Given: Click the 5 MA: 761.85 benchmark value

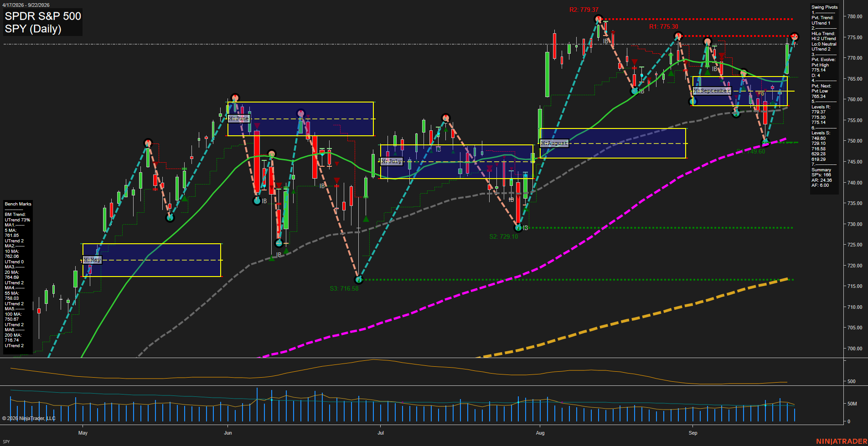Looking at the screenshot, I should 12,233.
